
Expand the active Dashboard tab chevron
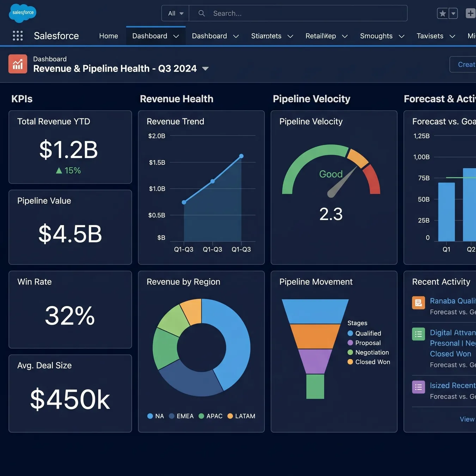coord(176,36)
